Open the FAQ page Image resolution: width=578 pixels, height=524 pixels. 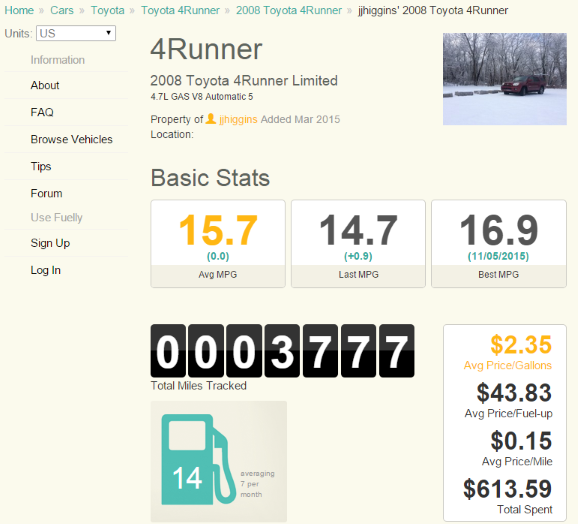(42, 112)
